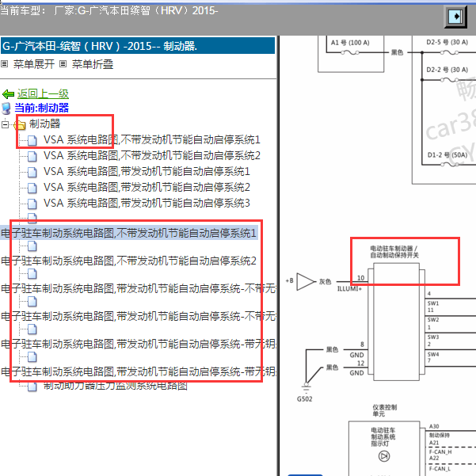
Task: Click the A1 号 (100 A) fuse label
Action: (350, 43)
